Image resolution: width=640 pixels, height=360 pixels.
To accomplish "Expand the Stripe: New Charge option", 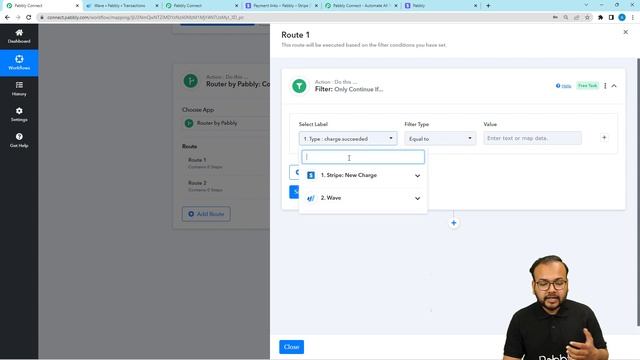I will point(363,176).
